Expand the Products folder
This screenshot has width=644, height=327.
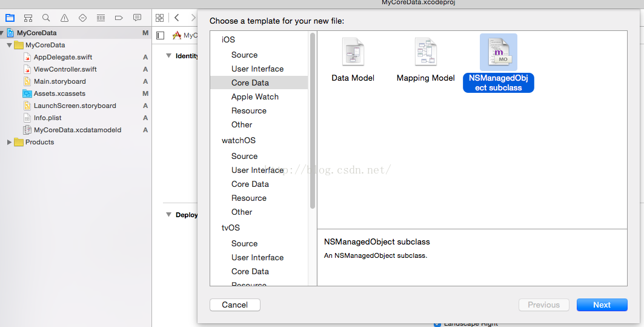click(9, 142)
